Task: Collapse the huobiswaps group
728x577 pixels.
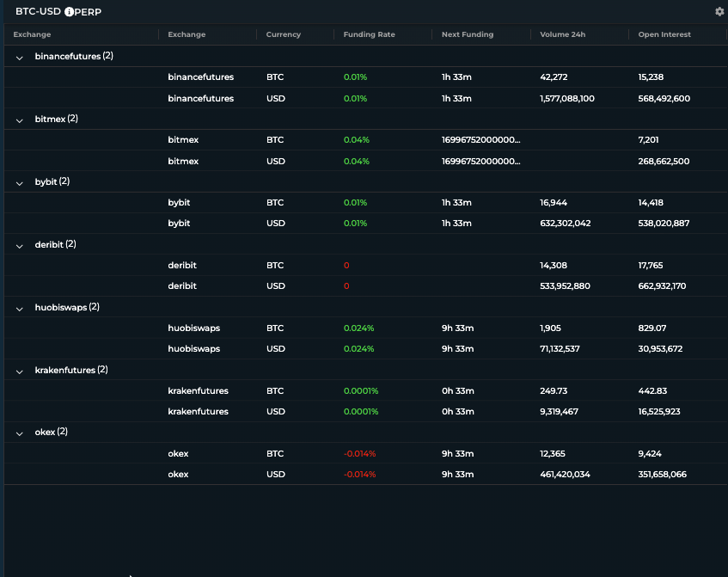Action: click(x=20, y=308)
